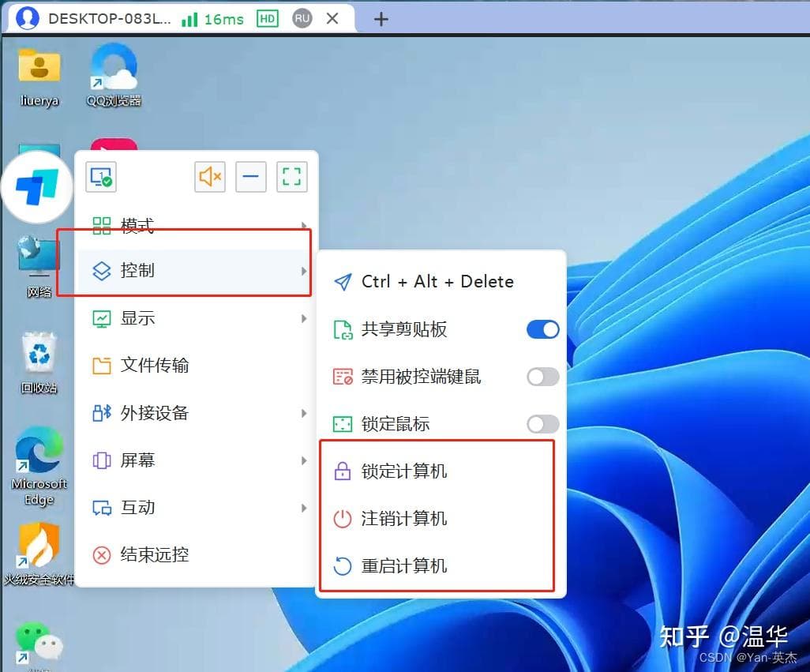Screen dimensions: 810x672
Task: Open the 模式 menu item
Action: tap(197, 226)
